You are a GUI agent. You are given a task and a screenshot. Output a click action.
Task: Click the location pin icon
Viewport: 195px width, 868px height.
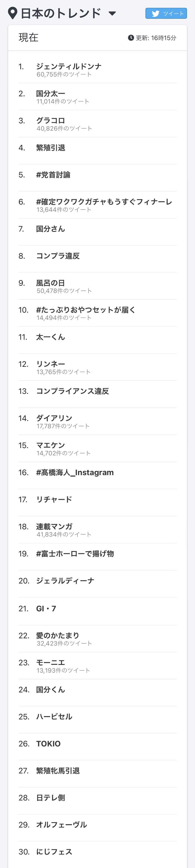pos(12,13)
